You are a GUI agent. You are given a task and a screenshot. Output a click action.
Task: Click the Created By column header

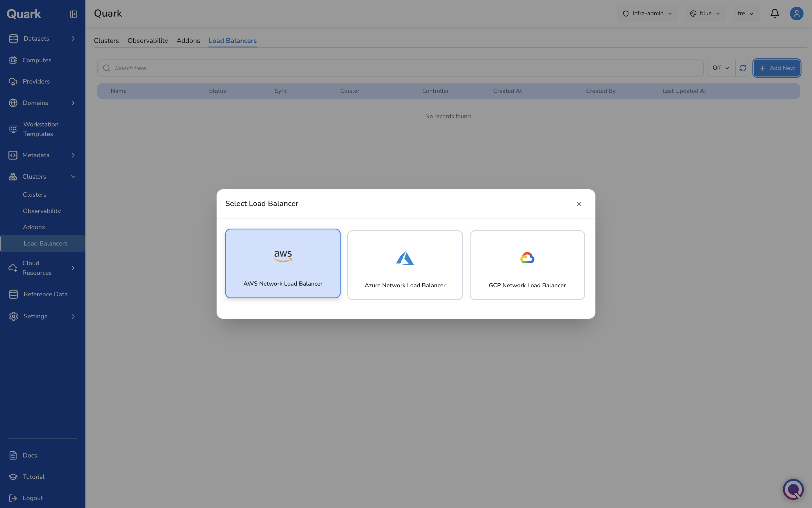(x=601, y=91)
